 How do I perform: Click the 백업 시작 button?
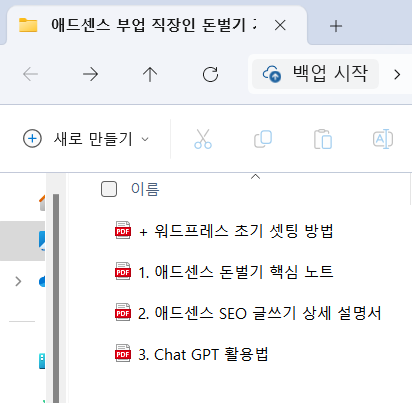(315, 74)
